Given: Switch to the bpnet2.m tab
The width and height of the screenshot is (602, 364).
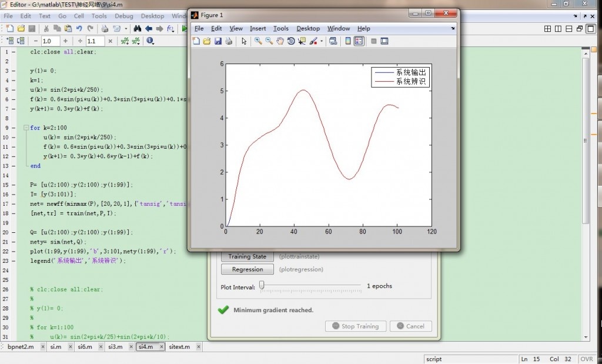Looking at the screenshot, I should click(21, 347).
